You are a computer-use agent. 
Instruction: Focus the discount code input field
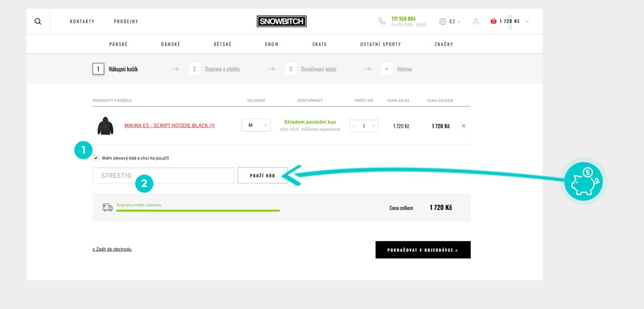coord(163,175)
